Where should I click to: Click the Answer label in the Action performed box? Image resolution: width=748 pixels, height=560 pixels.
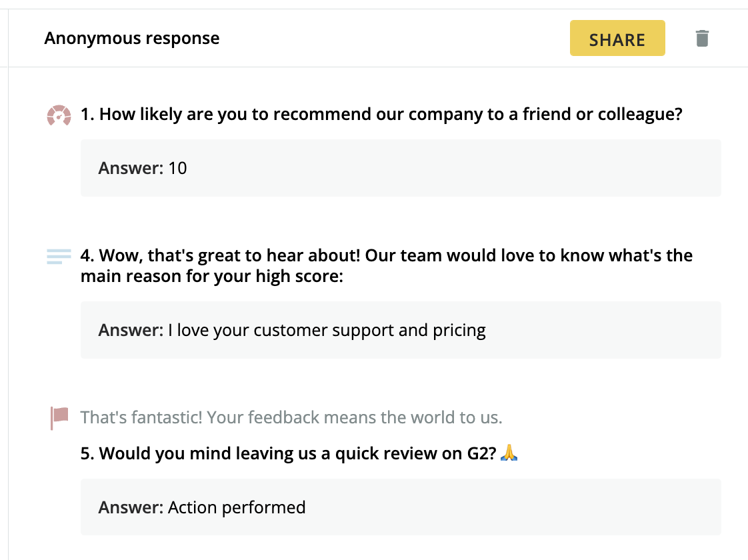pos(131,507)
